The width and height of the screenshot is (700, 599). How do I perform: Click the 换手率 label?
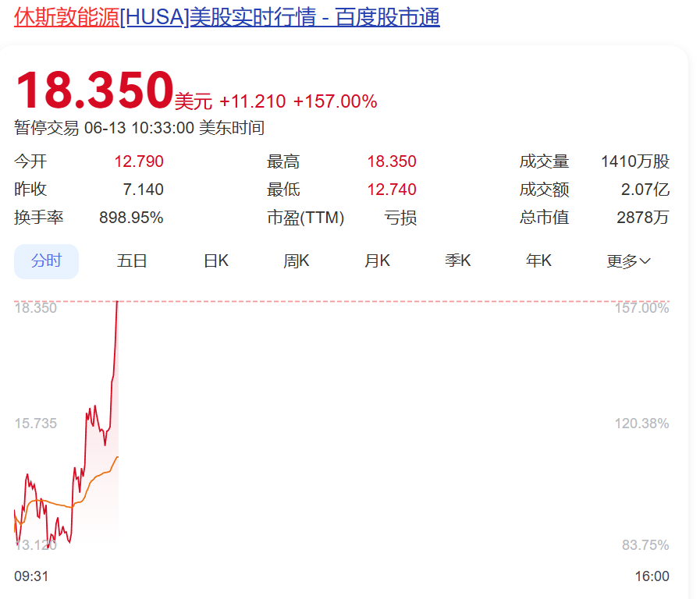tap(39, 218)
